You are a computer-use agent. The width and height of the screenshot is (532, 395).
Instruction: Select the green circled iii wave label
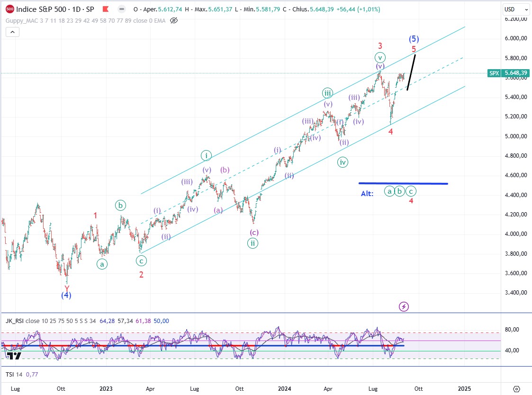pyautogui.click(x=327, y=93)
